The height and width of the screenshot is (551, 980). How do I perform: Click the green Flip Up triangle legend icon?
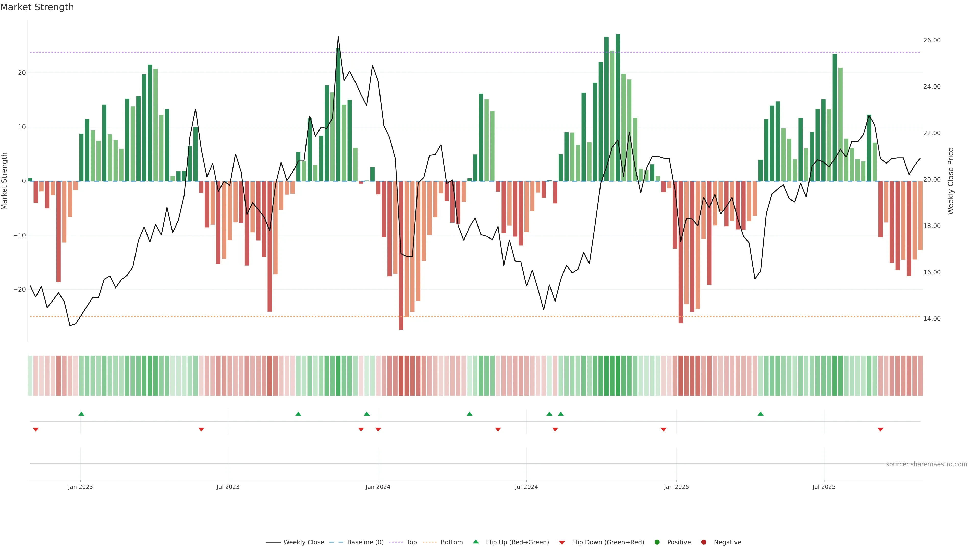[x=475, y=542]
